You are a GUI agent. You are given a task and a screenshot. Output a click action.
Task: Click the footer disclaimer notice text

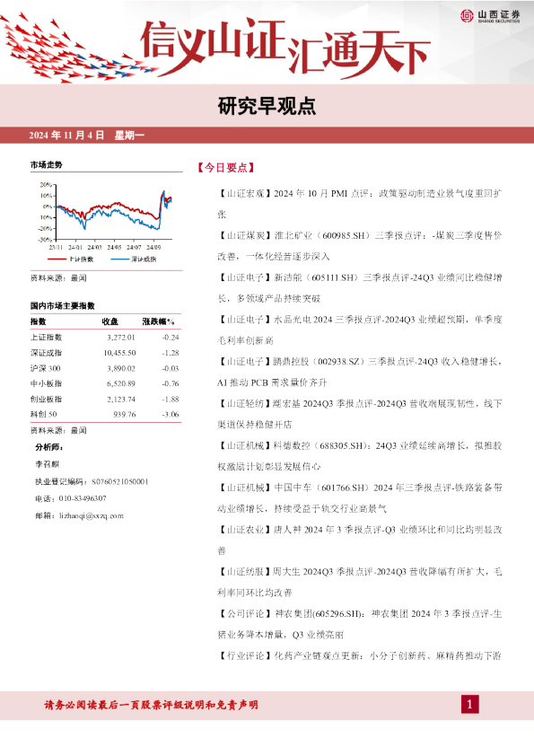(x=152, y=705)
